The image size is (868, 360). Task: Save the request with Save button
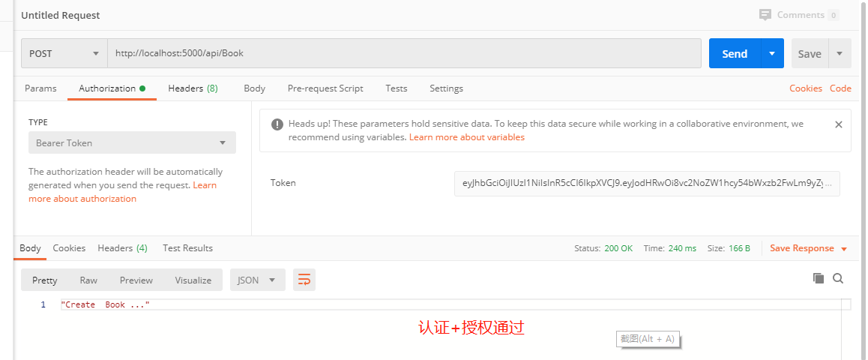[810, 54]
